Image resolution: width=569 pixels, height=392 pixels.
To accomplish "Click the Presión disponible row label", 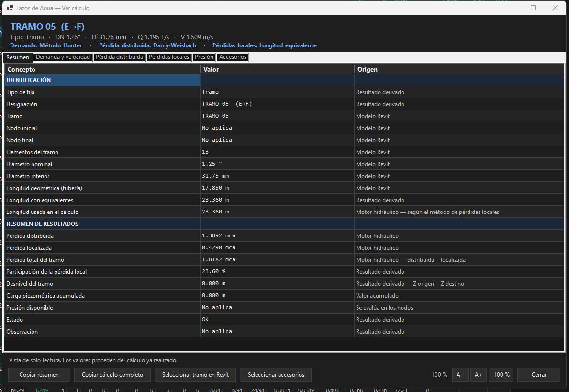I will [29, 308].
